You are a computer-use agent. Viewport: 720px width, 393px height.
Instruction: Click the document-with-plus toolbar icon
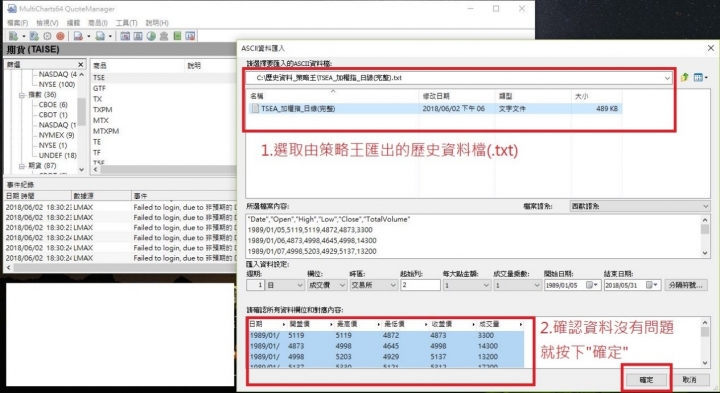(x=34, y=36)
